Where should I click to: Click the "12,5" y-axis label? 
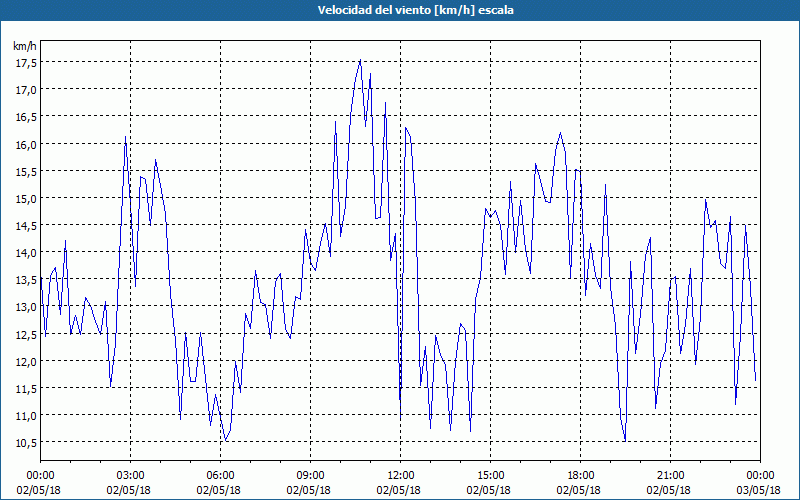click(26, 334)
